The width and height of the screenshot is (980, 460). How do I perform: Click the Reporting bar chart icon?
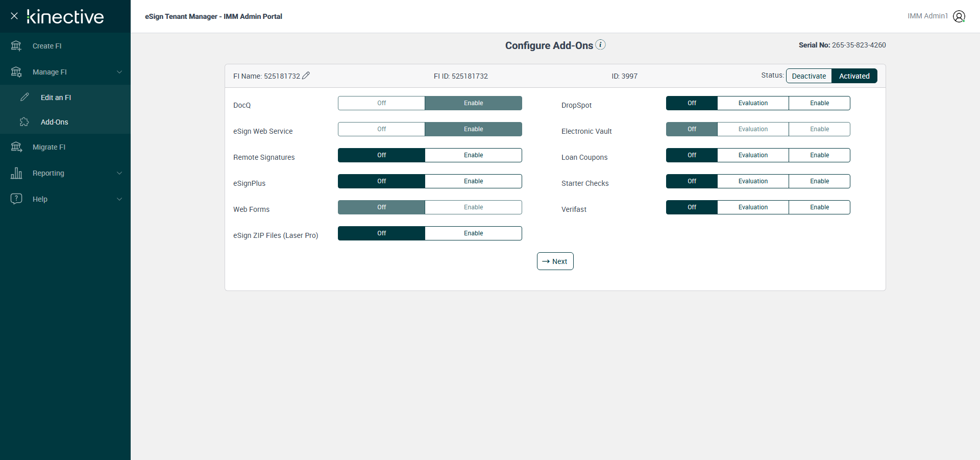tap(16, 173)
